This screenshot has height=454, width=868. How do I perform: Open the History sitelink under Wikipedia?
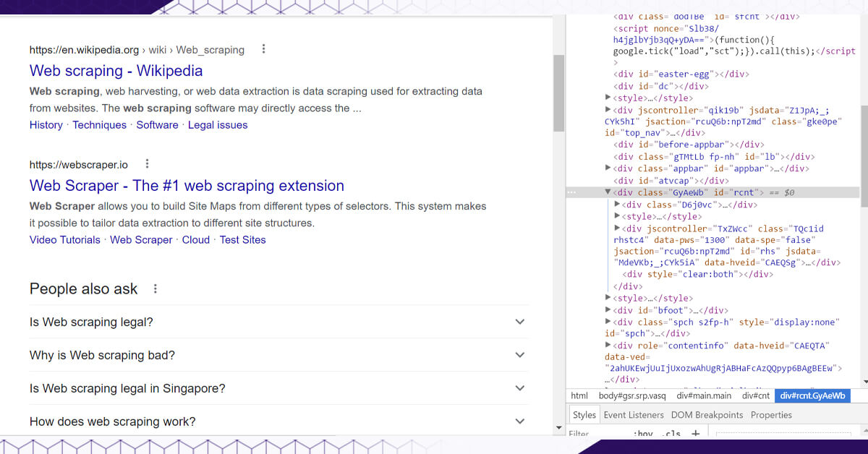click(46, 125)
